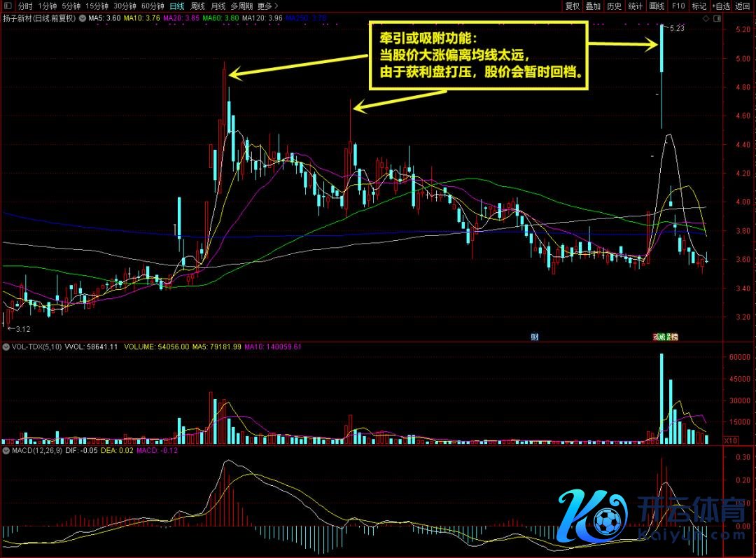Add the stock via +自选 button
Viewport: 756px width, 558px height.
(x=721, y=6)
